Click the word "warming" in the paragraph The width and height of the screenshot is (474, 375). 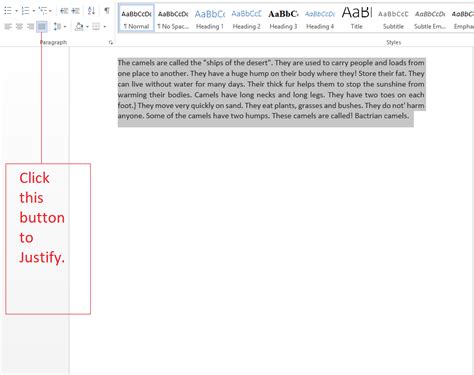[x=132, y=95]
